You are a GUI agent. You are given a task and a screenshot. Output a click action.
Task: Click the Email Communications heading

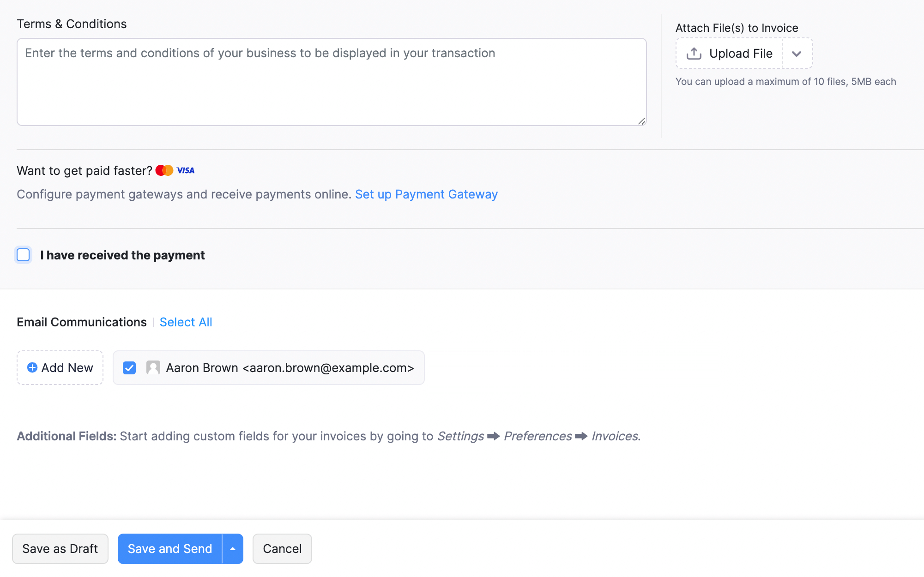click(x=81, y=322)
